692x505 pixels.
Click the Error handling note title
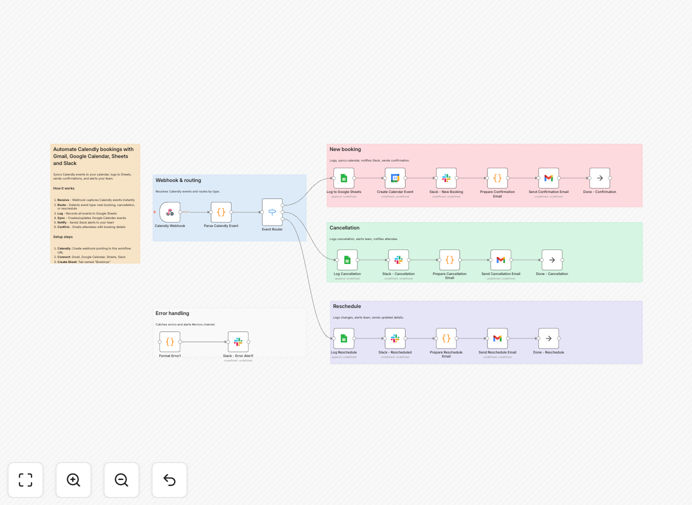coord(172,313)
